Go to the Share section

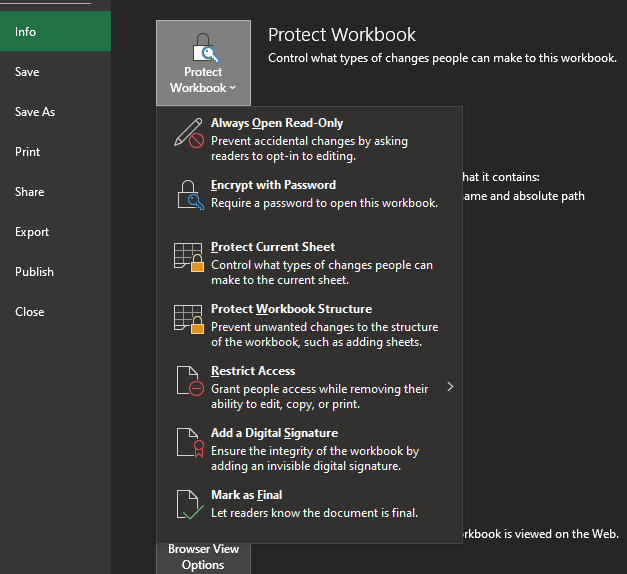(30, 192)
